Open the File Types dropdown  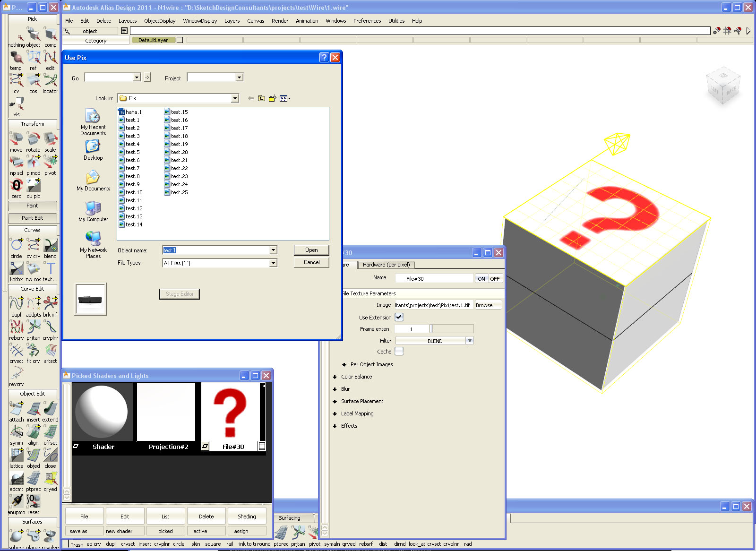273,263
